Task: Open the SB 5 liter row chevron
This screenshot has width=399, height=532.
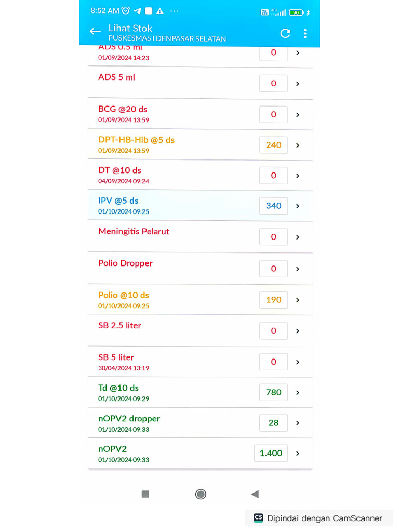Action: click(x=298, y=362)
